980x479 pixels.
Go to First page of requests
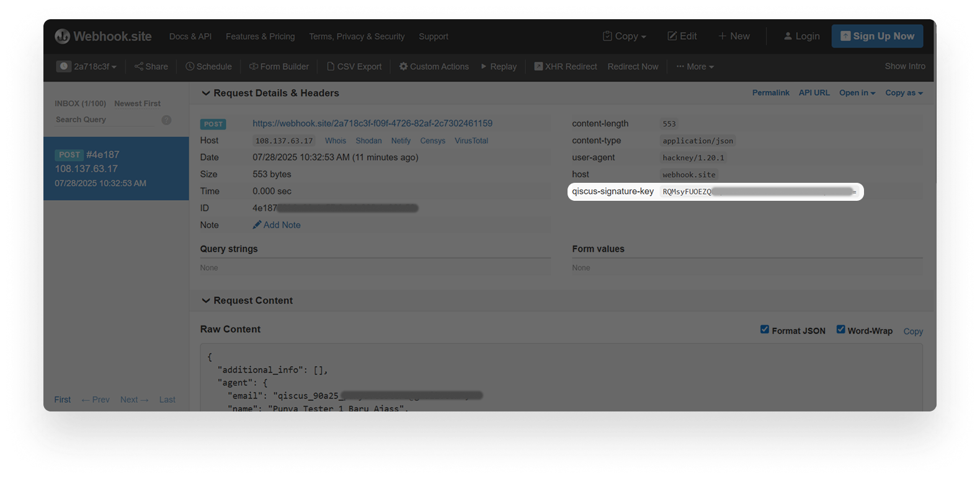point(62,400)
